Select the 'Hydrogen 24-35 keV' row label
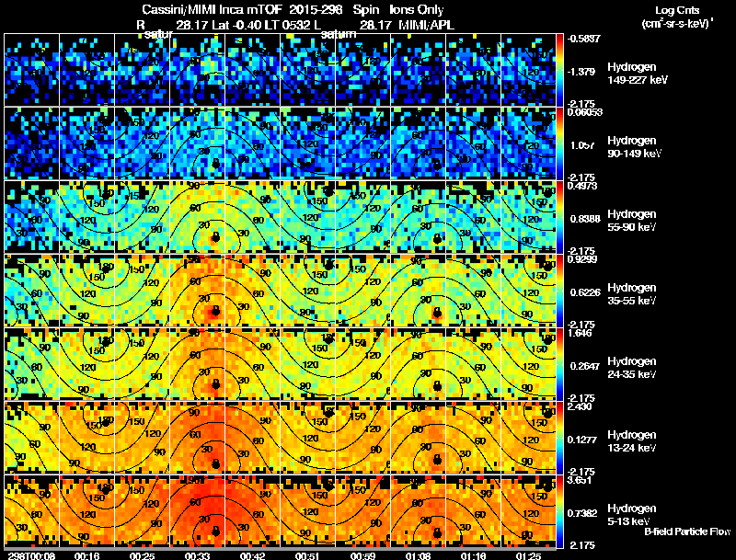Viewport: 736px width, 560px height. (632, 368)
